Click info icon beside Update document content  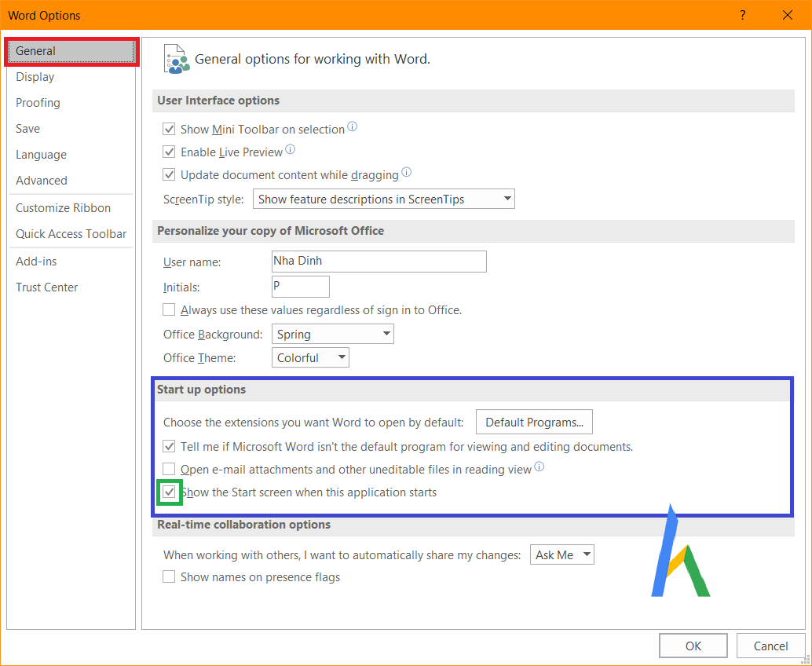click(x=407, y=173)
